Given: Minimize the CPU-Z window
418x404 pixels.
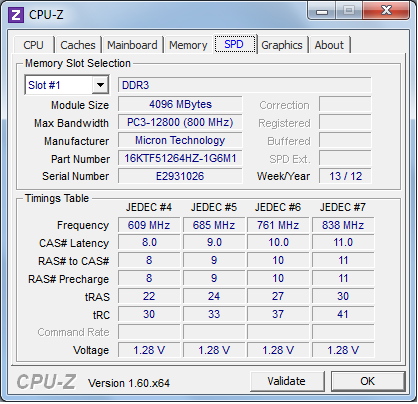Looking at the screenshot, I should pos(322,11).
